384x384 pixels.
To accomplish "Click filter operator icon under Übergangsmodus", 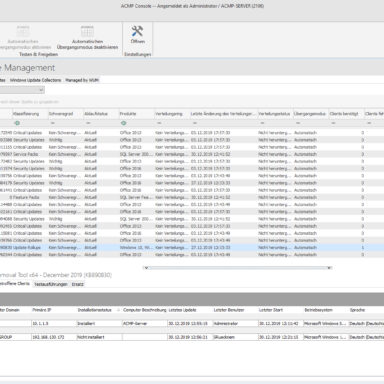I will tap(298, 123).
